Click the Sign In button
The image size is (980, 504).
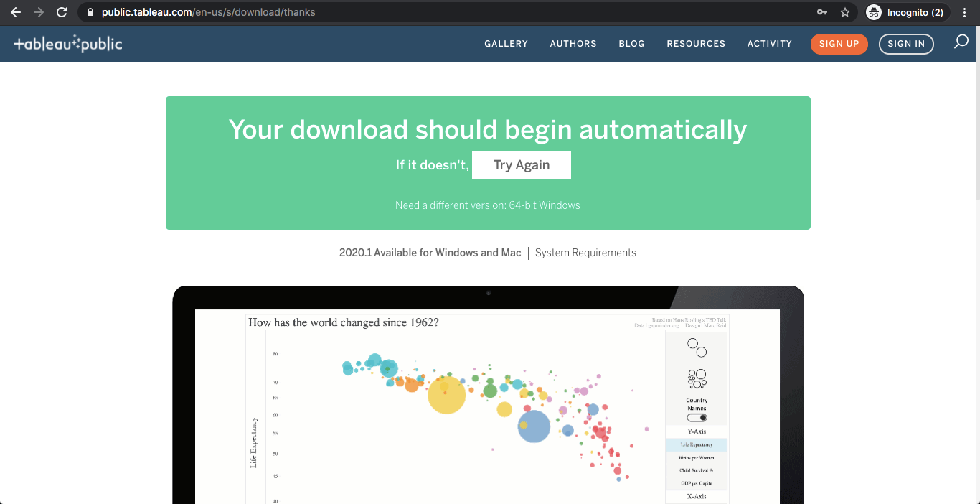click(906, 44)
